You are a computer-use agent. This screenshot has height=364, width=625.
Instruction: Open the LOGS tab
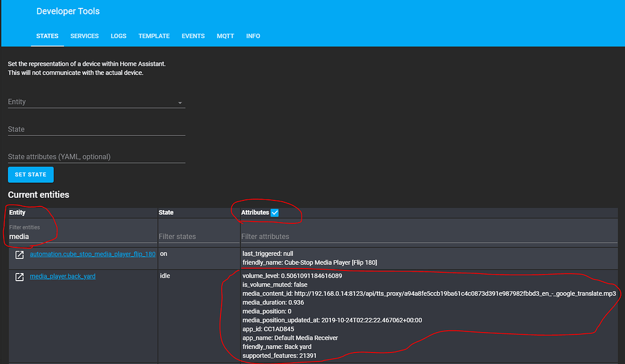(118, 36)
